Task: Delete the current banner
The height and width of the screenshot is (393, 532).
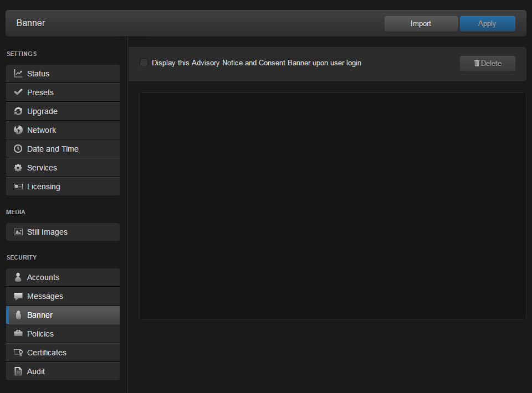Action: point(487,64)
